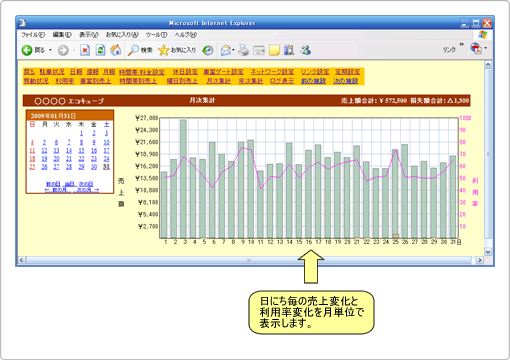Viewport: 510px width, 360px height.
Task: Click the horizontal scrollbar track
Action: pos(249,260)
